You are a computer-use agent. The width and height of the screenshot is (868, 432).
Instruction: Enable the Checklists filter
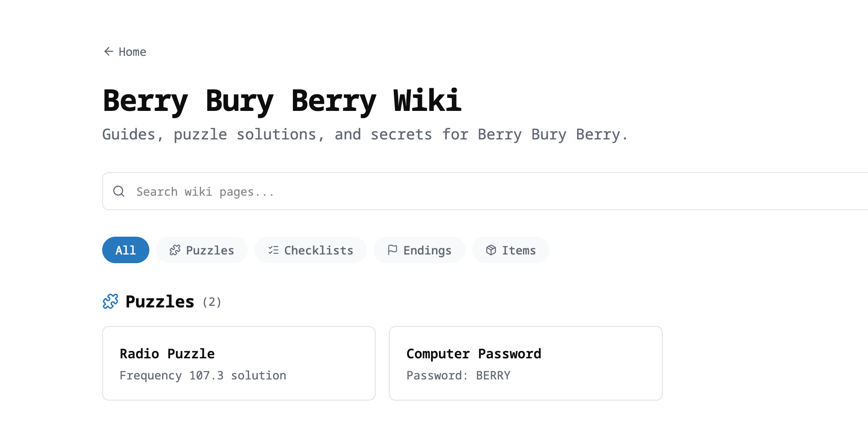pyautogui.click(x=311, y=250)
